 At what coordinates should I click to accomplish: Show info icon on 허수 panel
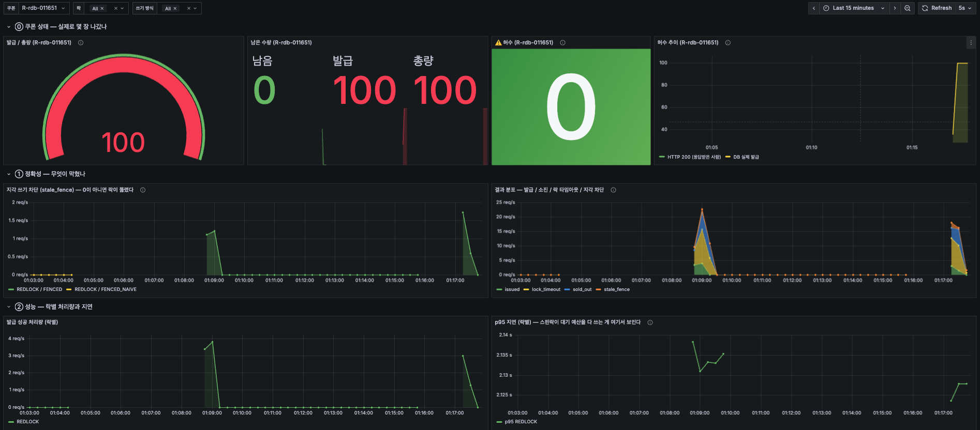click(562, 43)
